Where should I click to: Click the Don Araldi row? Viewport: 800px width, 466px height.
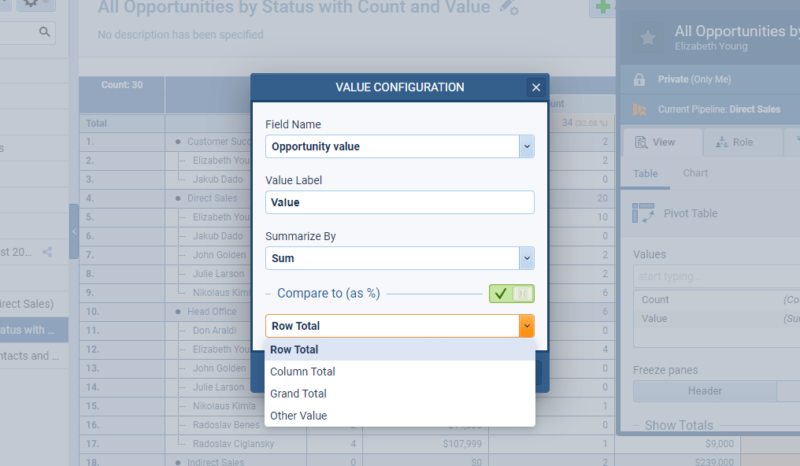214,330
